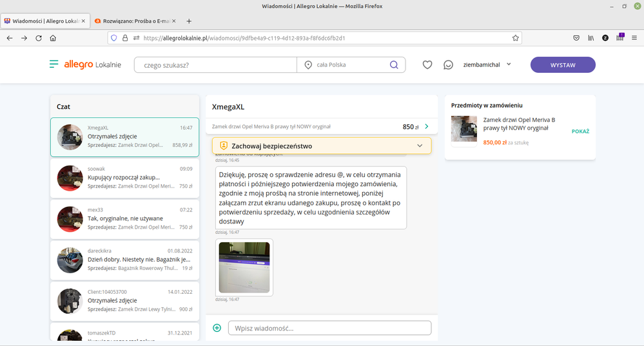This screenshot has height=346, width=644.
Task: Go forward with browser forward arrow
Action: pyautogui.click(x=24, y=38)
